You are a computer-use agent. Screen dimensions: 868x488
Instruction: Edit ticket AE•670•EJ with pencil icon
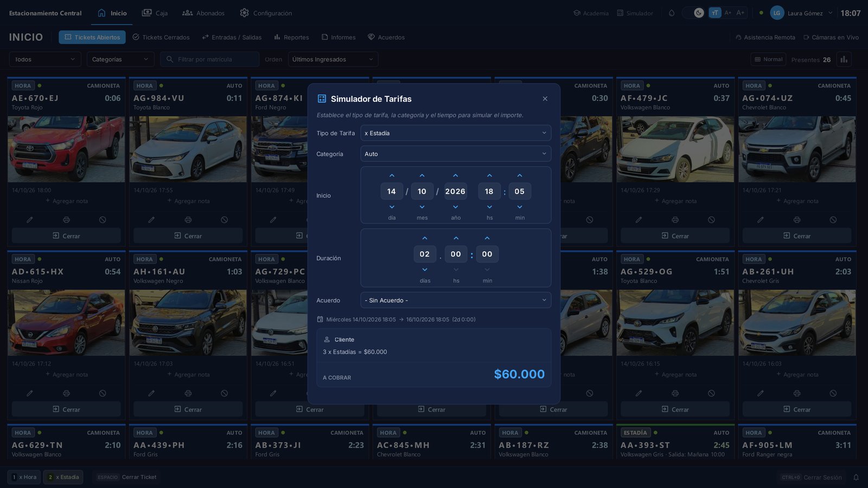[30, 220]
